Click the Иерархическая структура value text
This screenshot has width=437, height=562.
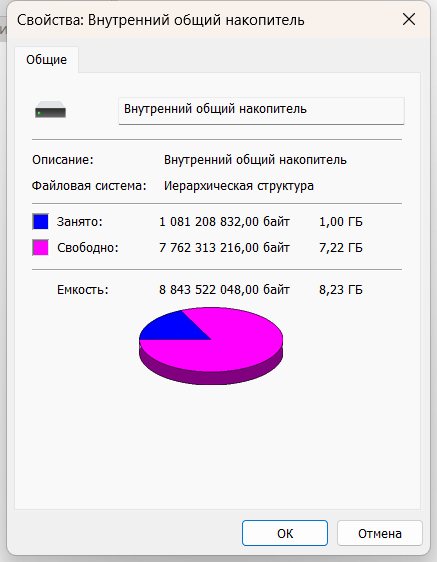(239, 186)
